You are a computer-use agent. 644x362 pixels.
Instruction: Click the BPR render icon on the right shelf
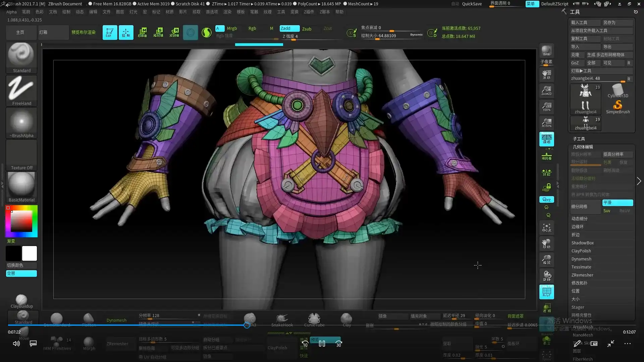click(546, 51)
